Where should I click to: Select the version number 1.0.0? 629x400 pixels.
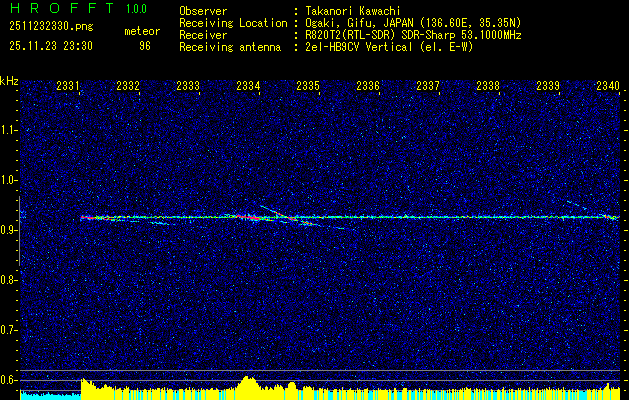pyautogui.click(x=136, y=9)
